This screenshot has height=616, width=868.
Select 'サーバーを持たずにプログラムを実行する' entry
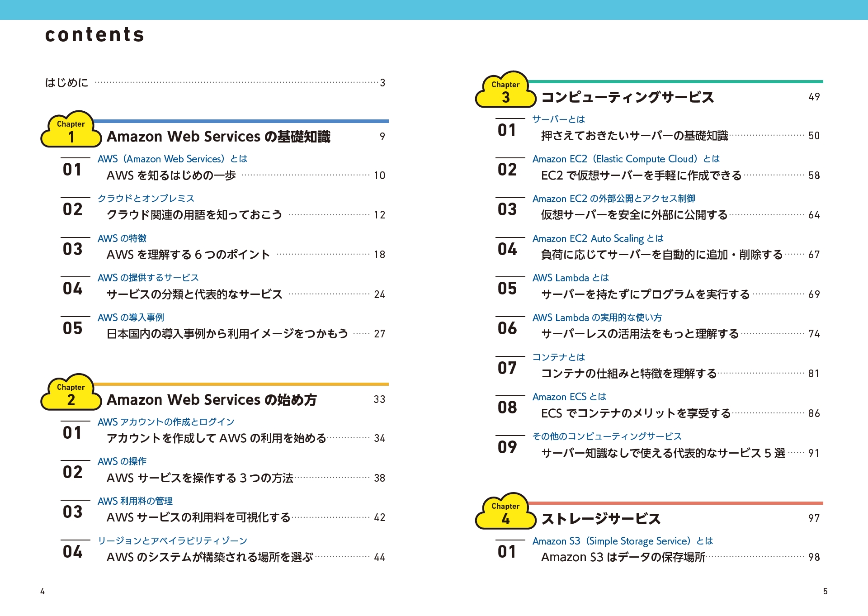(x=646, y=294)
